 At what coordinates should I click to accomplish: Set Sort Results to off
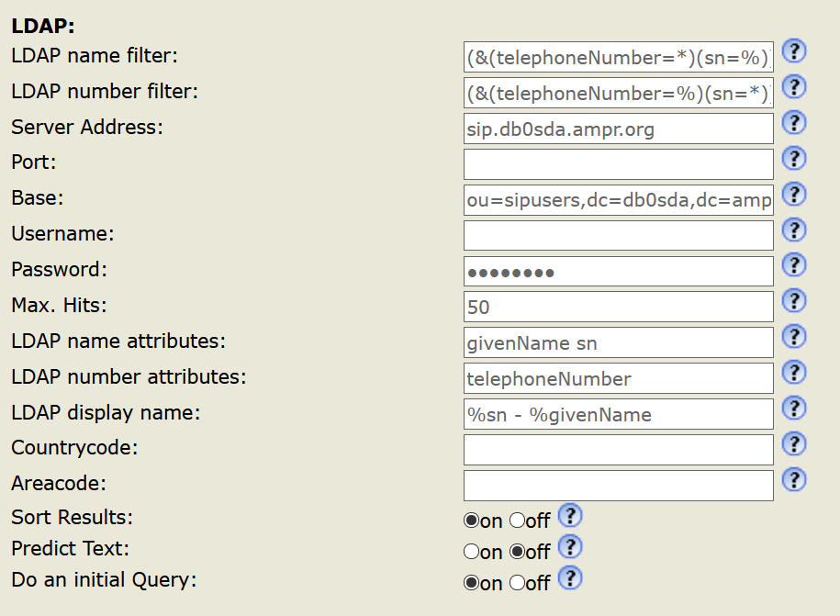[x=517, y=521]
